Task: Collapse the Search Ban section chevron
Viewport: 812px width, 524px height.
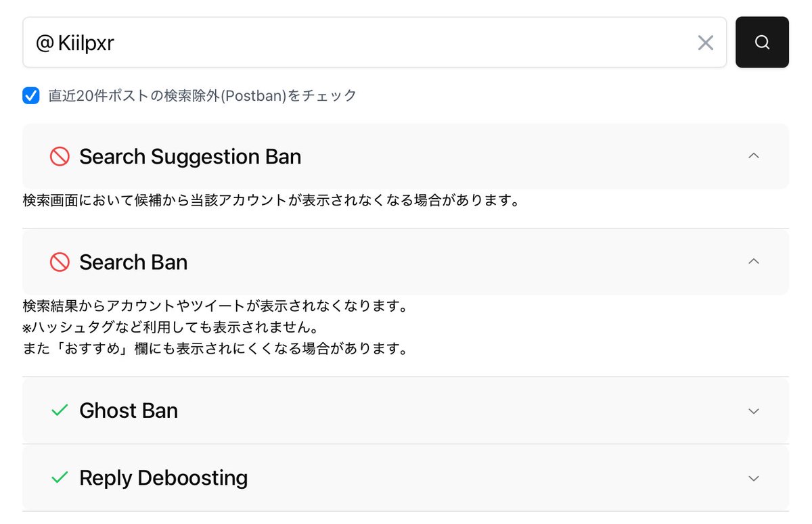Action: 754,261
